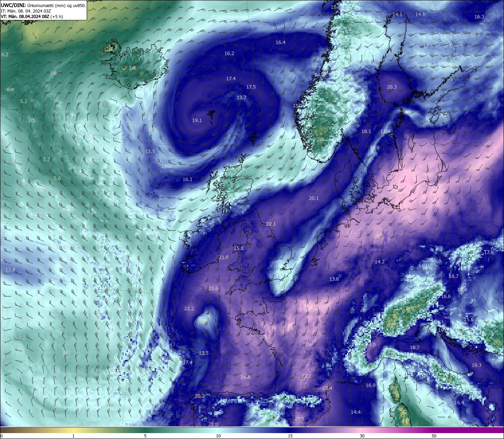
Task: Click the 12.8 value label
Action: (x=11, y=270)
